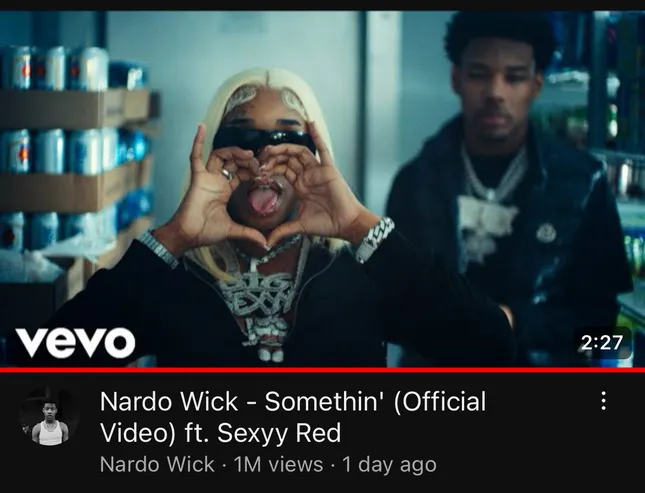This screenshot has height=493, width=645.
Task: Click the "Nardo Wick" channel name text
Action: pyautogui.click(x=157, y=465)
